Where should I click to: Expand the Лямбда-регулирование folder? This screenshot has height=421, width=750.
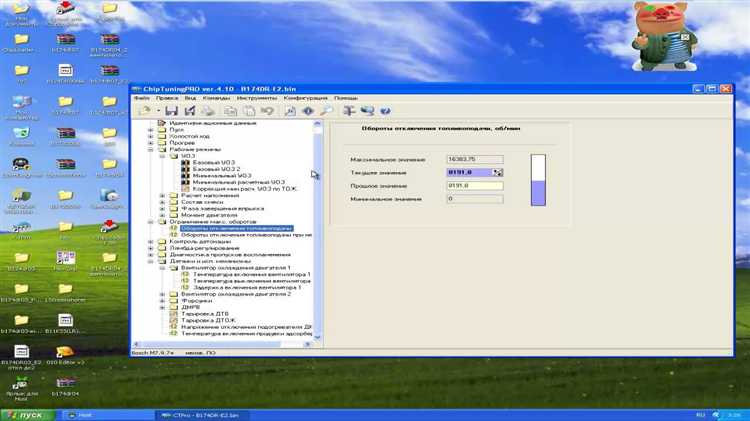coord(151,248)
